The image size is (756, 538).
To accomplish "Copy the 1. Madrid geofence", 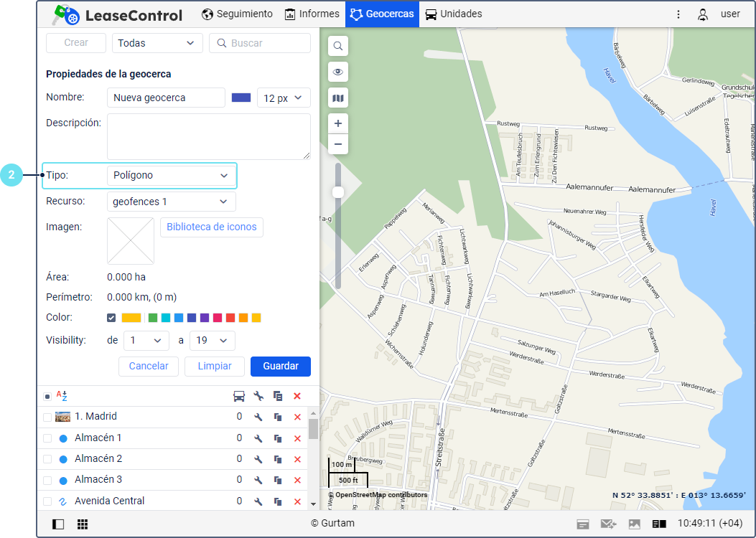I will pos(278,417).
